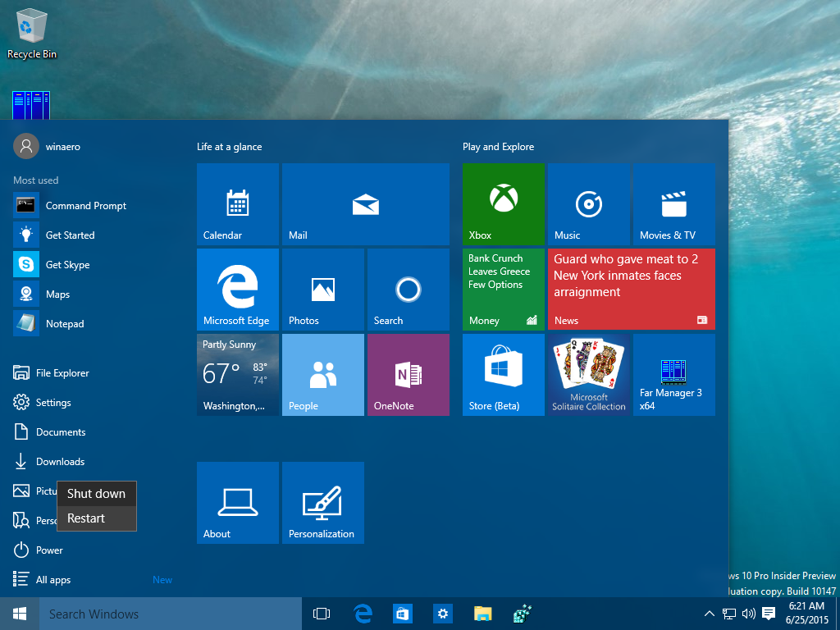Open Far Manager 3 x64 tile
This screenshot has width=840, height=630.
click(673, 374)
